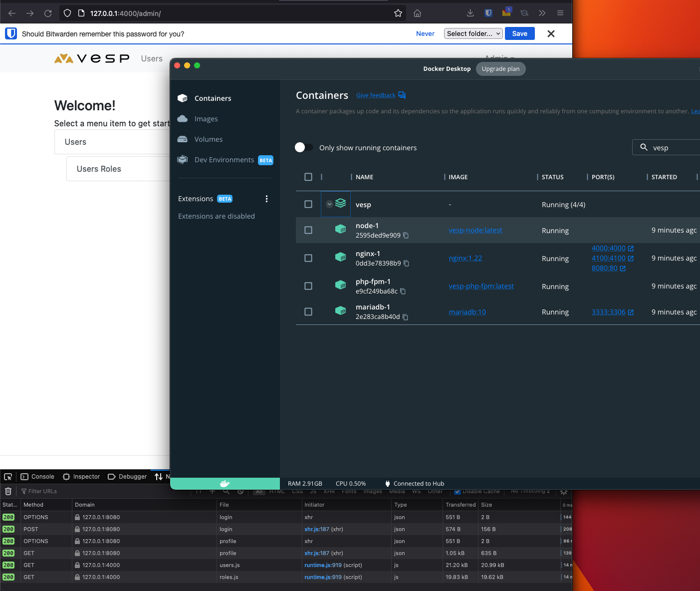Viewport: 700px width, 591px height.
Task: Click Never in Bitwarden password bar
Action: (x=425, y=33)
